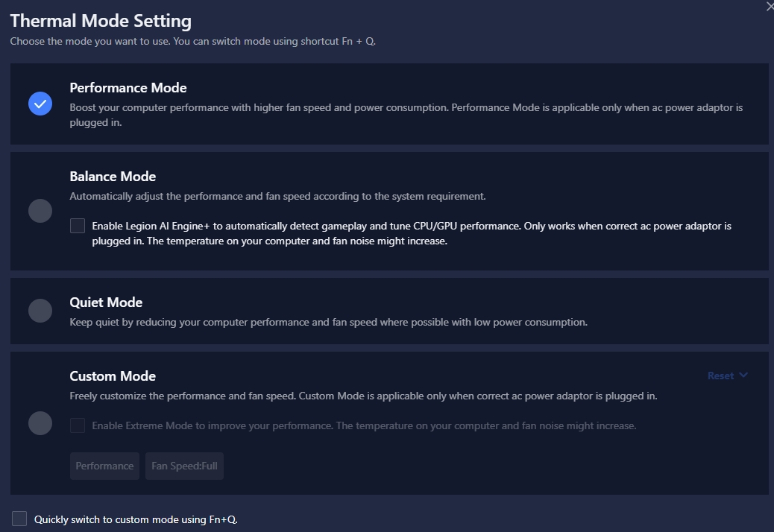Click the Performance Mode title
Image resolution: width=774 pixels, height=532 pixels.
pyautogui.click(x=128, y=88)
